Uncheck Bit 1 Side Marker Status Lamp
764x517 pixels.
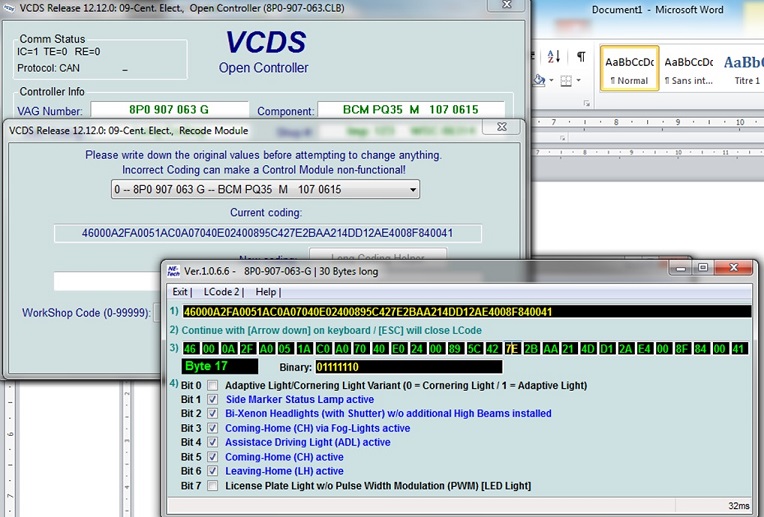pyautogui.click(x=212, y=400)
